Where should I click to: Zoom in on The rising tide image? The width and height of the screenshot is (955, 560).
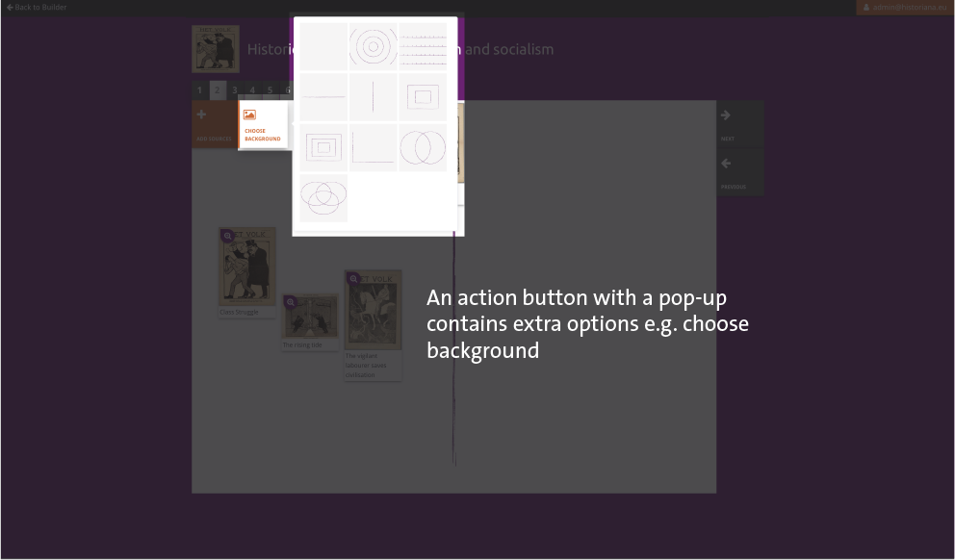click(x=290, y=302)
